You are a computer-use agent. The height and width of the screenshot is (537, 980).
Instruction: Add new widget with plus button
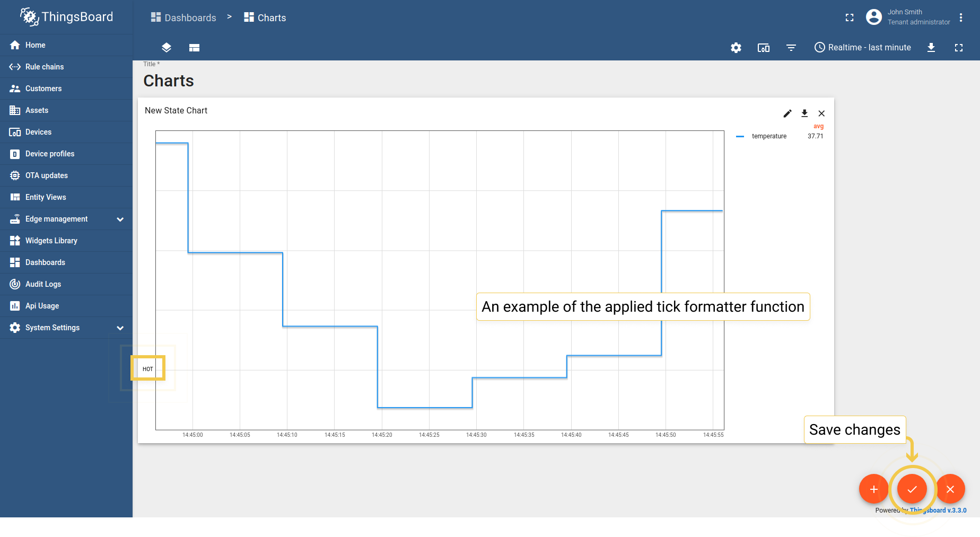(x=873, y=489)
